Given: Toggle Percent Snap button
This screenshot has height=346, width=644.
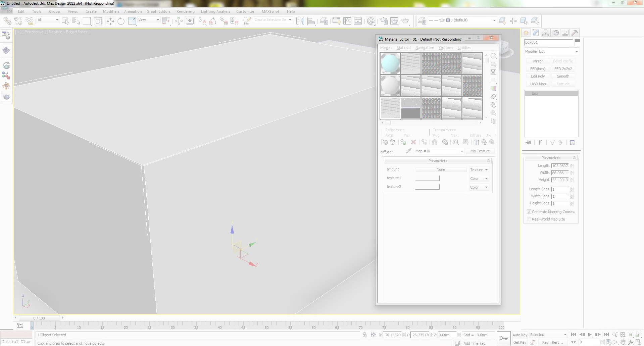Looking at the screenshot, I should pos(224,21).
